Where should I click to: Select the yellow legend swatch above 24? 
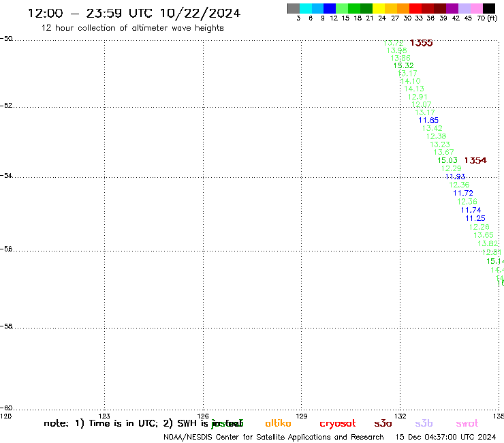point(379,8)
